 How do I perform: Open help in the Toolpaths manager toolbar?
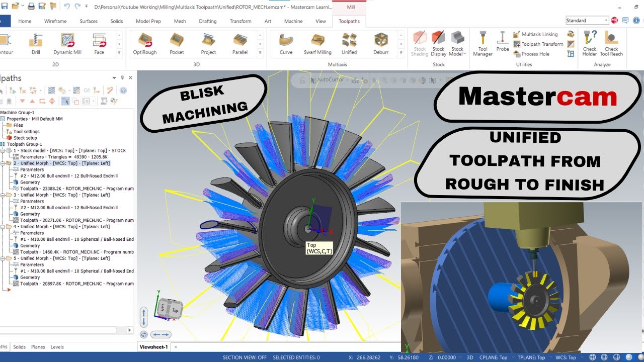click(123, 90)
